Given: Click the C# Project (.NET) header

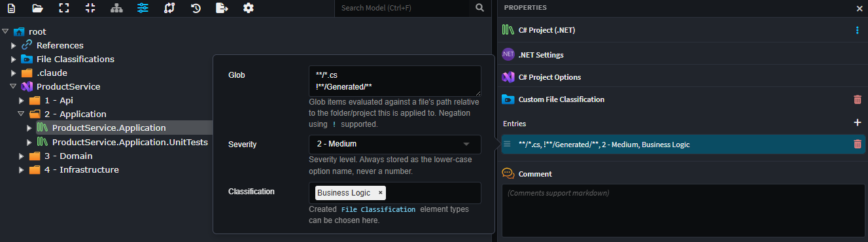Looking at the screenshot, I should coord(546,30).
